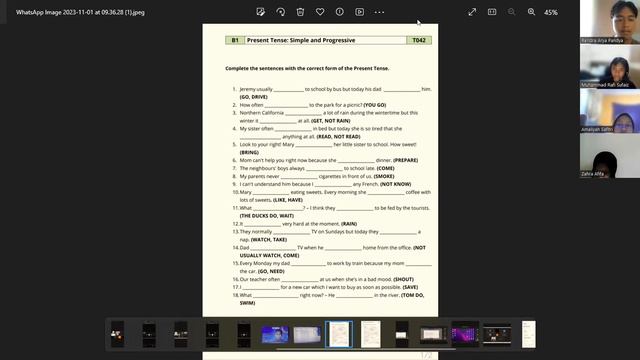640x360 pixels.
Task: Select Muhammad Rafi's video tile
Action: [610, 67]
